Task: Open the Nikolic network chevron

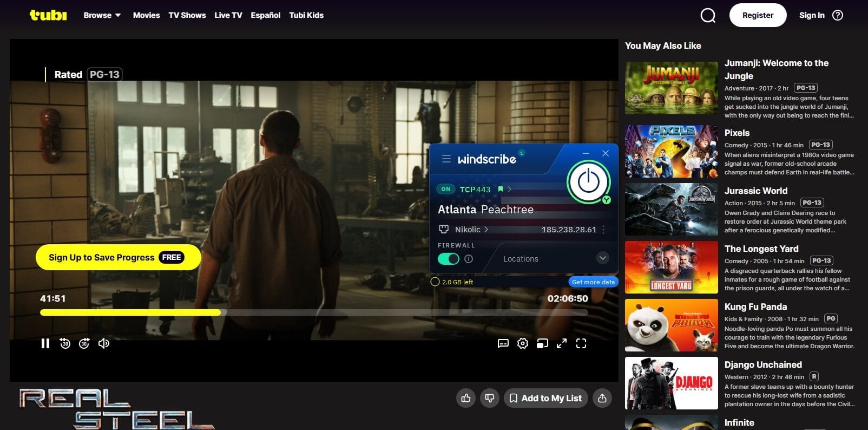Action: pyautogui.click(x=486, y=230)
